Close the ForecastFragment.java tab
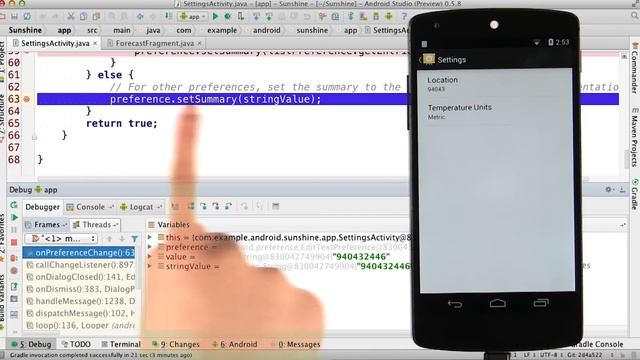 (200, 43)
